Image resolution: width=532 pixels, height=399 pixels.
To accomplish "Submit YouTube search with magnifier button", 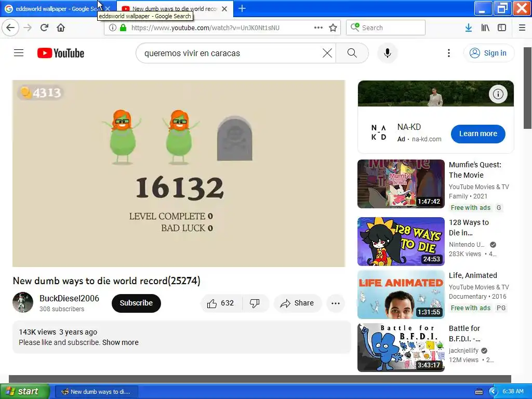I will [352, 53].
